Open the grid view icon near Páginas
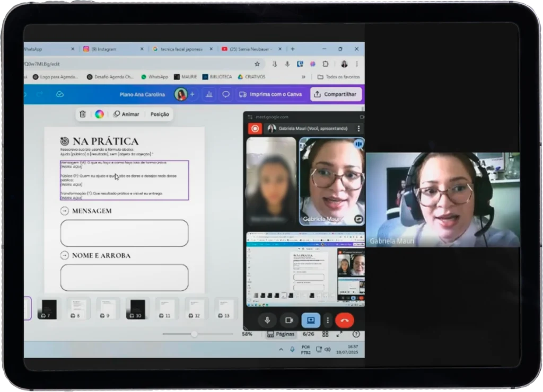 (x=325, y=334)
